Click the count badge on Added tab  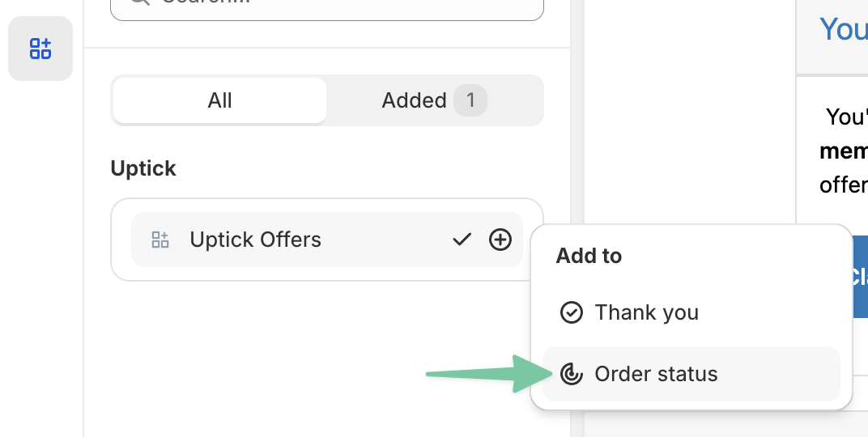click(470, 100)
